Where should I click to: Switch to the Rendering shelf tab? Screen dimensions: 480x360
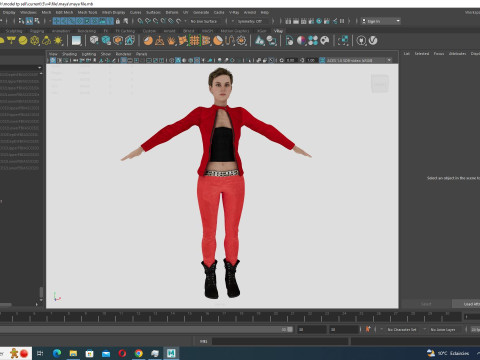[x=87, y=31]
